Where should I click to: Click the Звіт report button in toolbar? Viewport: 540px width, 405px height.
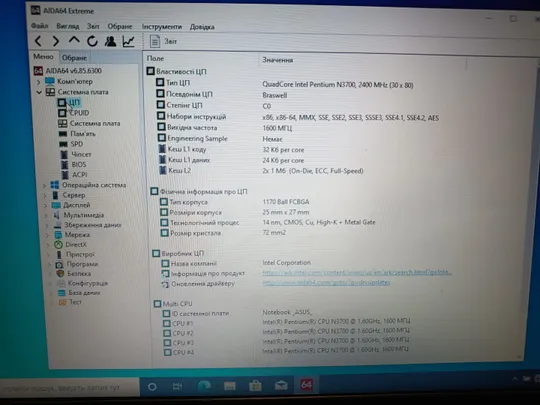163,42
